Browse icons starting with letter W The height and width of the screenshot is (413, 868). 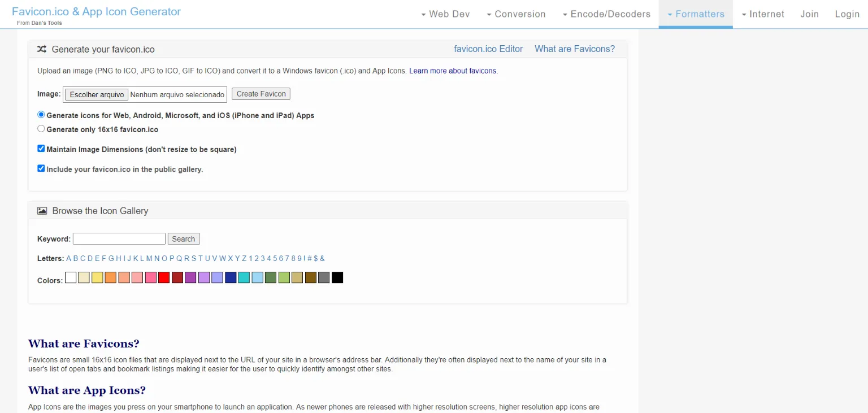click(222, 258)
